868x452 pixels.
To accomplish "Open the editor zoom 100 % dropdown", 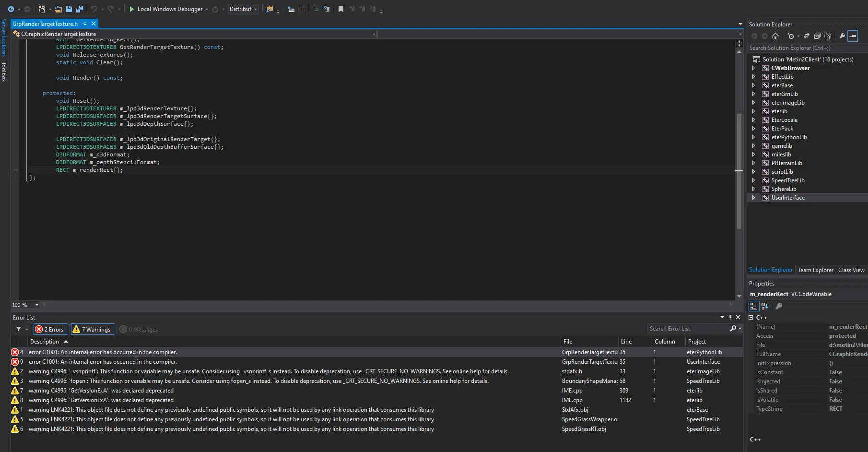I will [36, 305].
